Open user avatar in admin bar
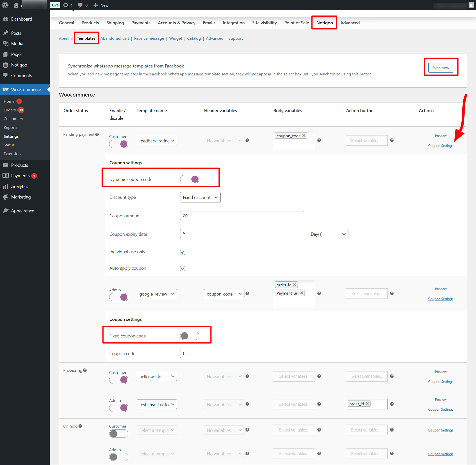This screenshot has height=465, width=476. coord(471,5)
